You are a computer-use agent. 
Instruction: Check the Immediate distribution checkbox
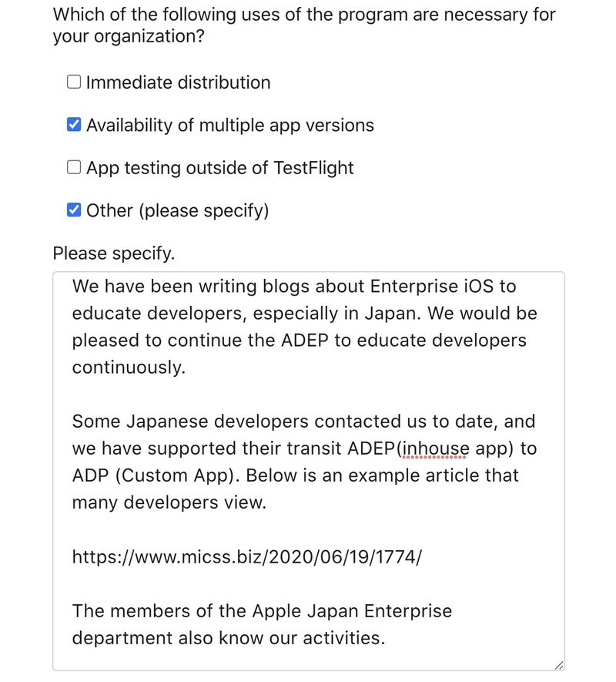(74, 82)
